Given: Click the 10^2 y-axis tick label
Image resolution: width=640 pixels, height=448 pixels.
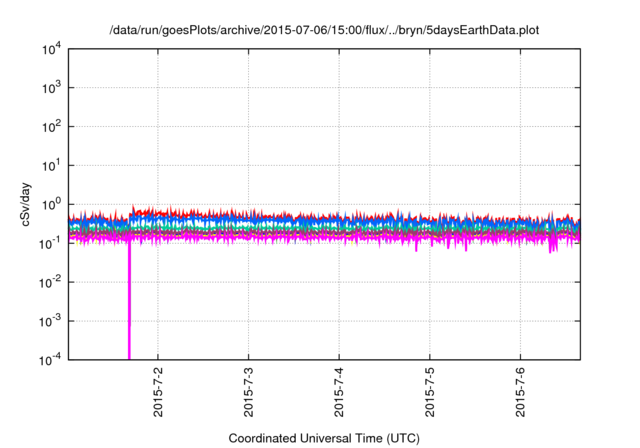Looking at the screenshot, I should pyautogui.click(x=51, y=127).
